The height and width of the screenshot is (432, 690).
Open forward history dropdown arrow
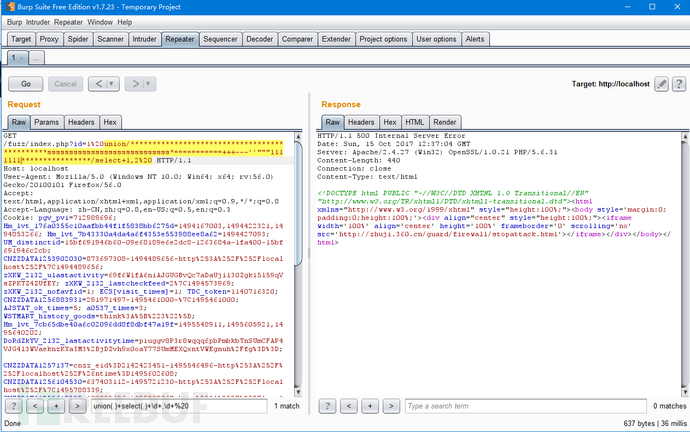148,84
